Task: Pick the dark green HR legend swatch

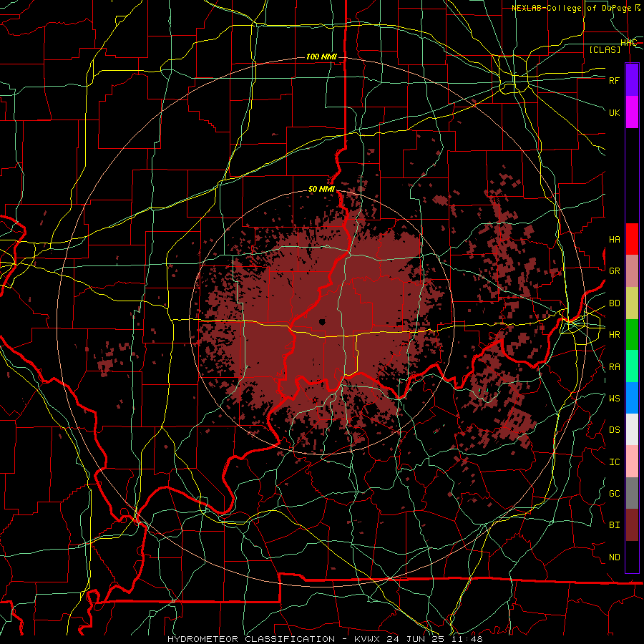Action: click(632, 334)
